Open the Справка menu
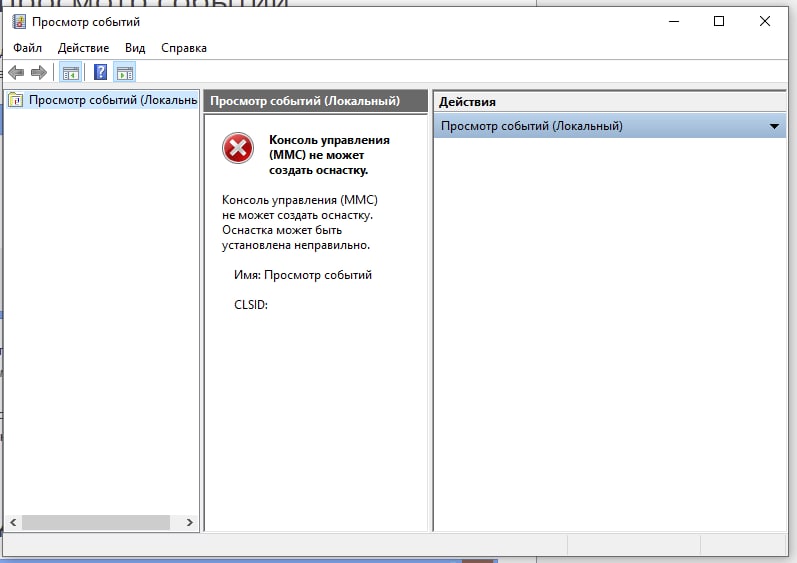The image size is (797, 563). pyautogui.click(x=184, y=48)
